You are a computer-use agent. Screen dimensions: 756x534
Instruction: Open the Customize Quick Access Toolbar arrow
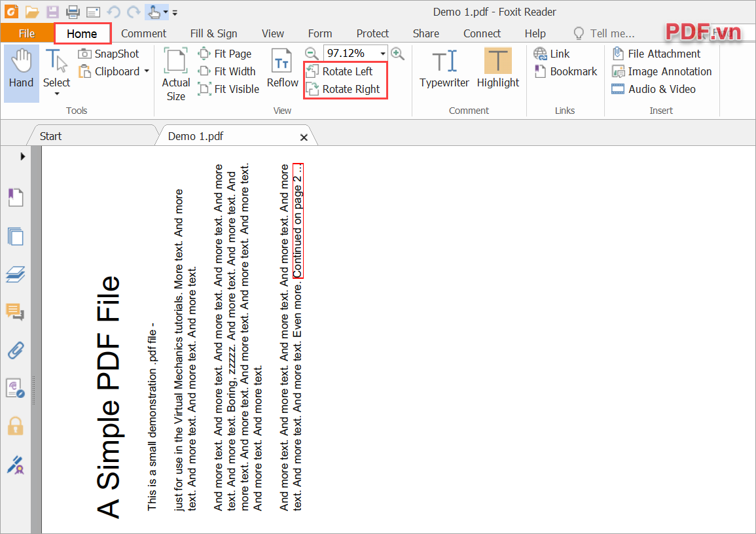(175, 12)
